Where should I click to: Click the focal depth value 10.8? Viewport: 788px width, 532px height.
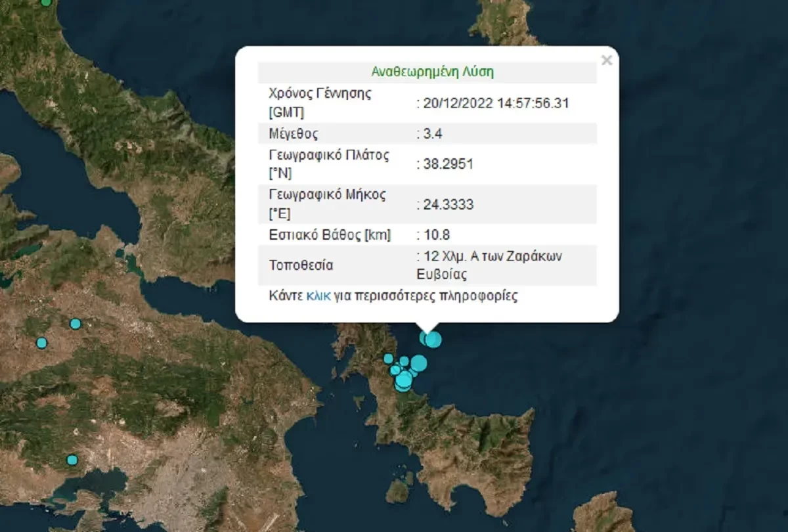point(435,235)
